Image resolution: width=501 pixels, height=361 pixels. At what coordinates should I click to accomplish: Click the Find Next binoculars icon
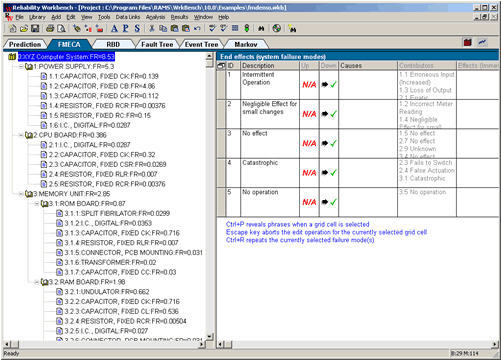[292, 29]
